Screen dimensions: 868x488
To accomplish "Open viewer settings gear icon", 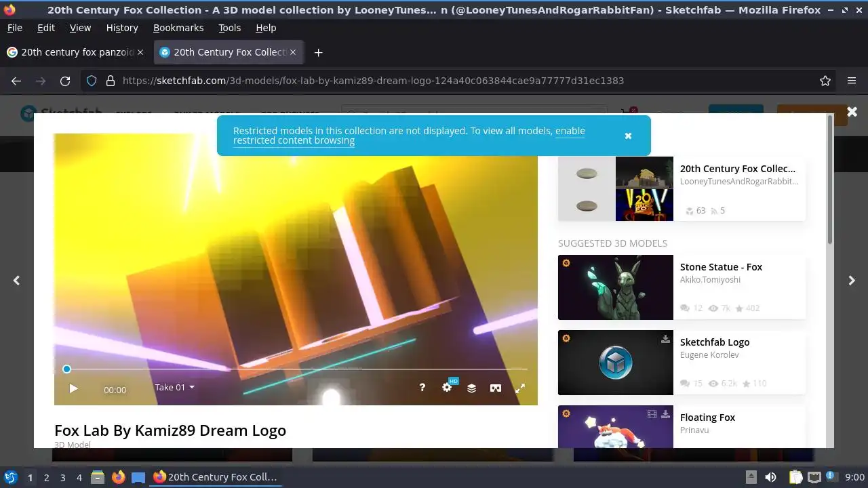I will coord(447,388).
